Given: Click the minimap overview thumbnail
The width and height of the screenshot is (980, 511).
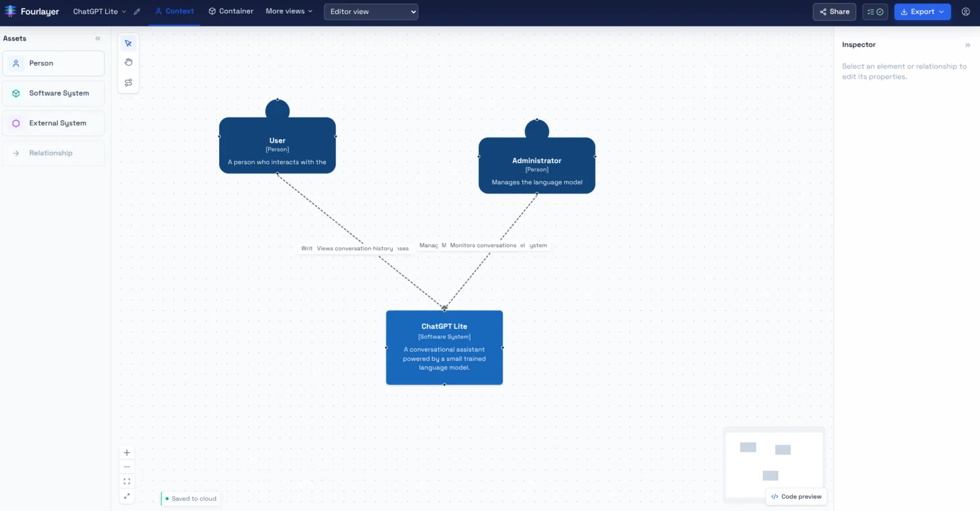Looking at the screenshot, I should [774, 463].
